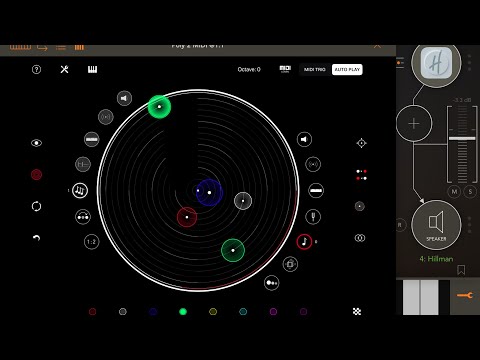Viewport: 480px width, 360px height.
Task: Click the blue ball near the center
Action: 209,192
